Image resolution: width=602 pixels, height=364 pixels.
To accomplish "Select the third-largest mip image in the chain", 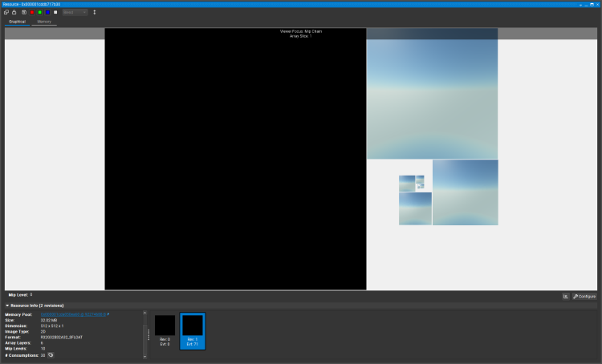I will (466, 192).
